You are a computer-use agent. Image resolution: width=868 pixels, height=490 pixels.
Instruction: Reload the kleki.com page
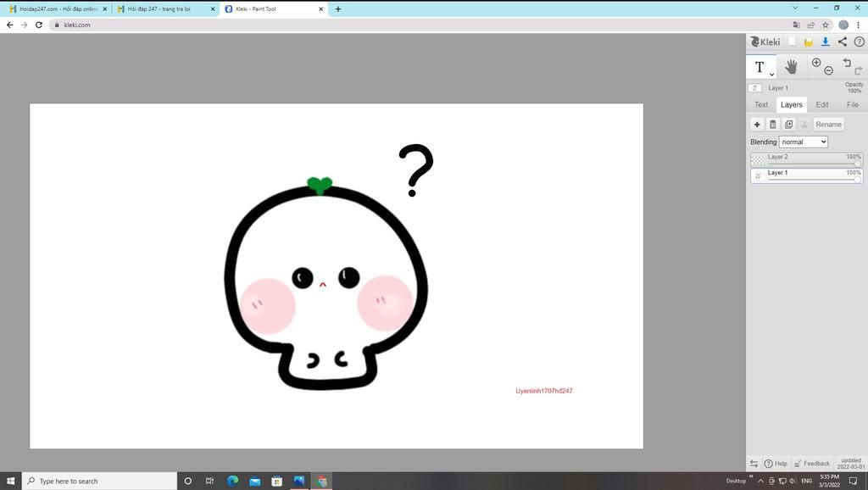tap(39, 25)
